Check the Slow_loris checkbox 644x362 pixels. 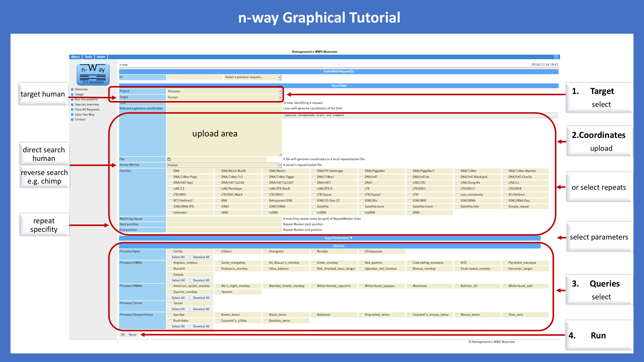505,315
